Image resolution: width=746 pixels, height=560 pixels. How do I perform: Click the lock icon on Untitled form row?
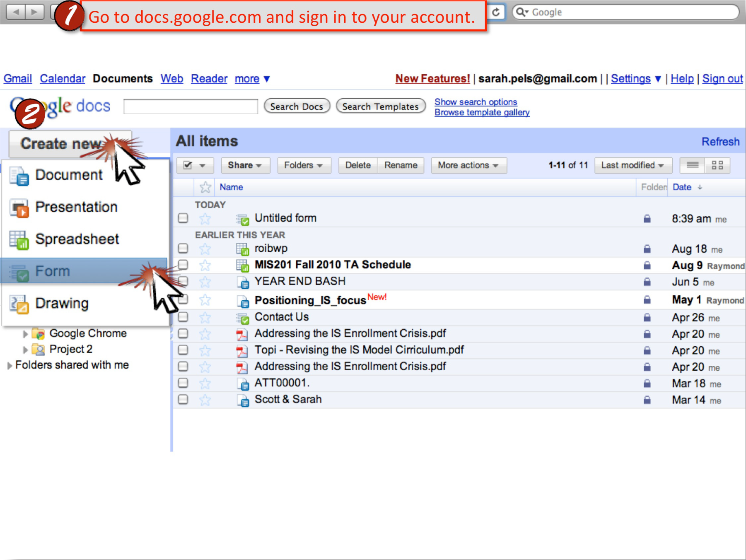click(x=647, y=218)
